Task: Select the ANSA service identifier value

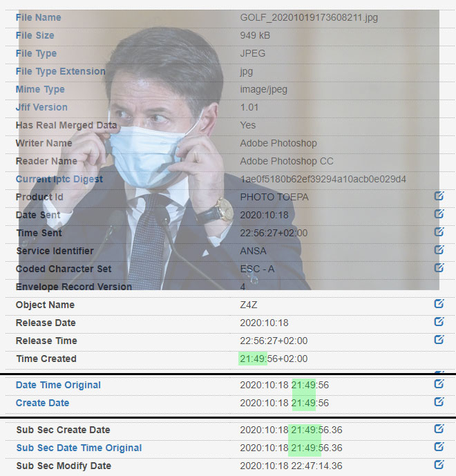Action: 253,251
